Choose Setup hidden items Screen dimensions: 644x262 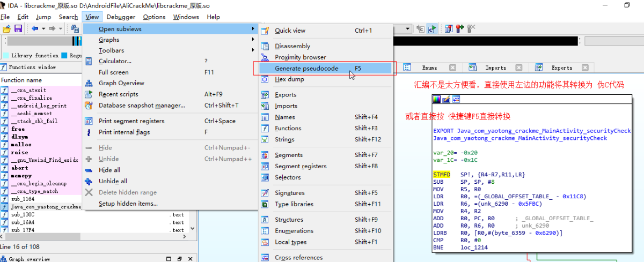click(170, 204)
